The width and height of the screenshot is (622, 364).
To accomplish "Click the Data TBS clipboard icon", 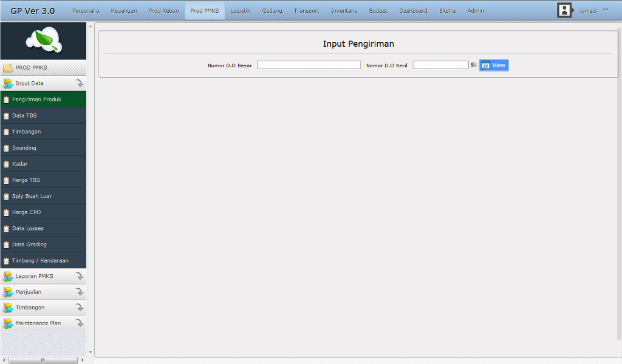I will (6, 116).
